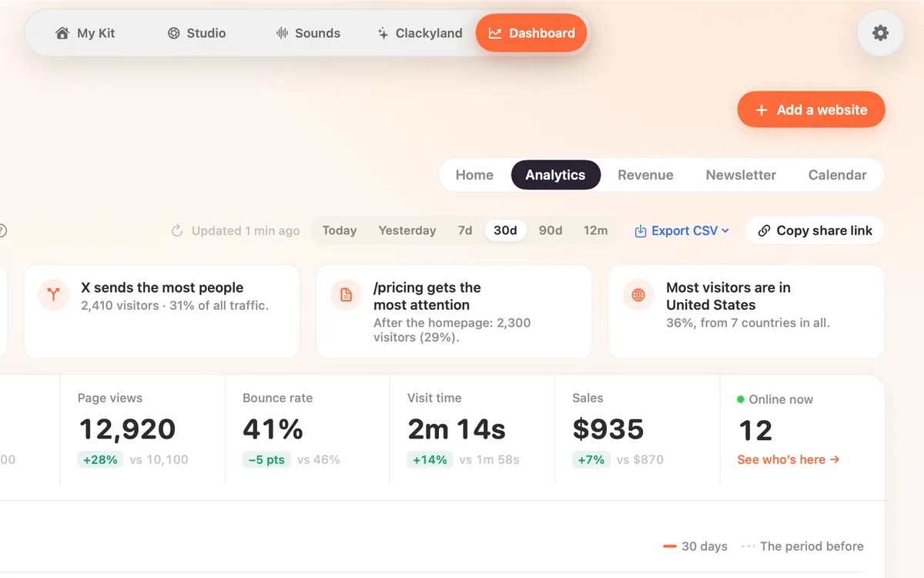Click the refresh icon beside Updated 1 min ago
The height and width of the screenshot is (578, 924).
coord(177,230)
